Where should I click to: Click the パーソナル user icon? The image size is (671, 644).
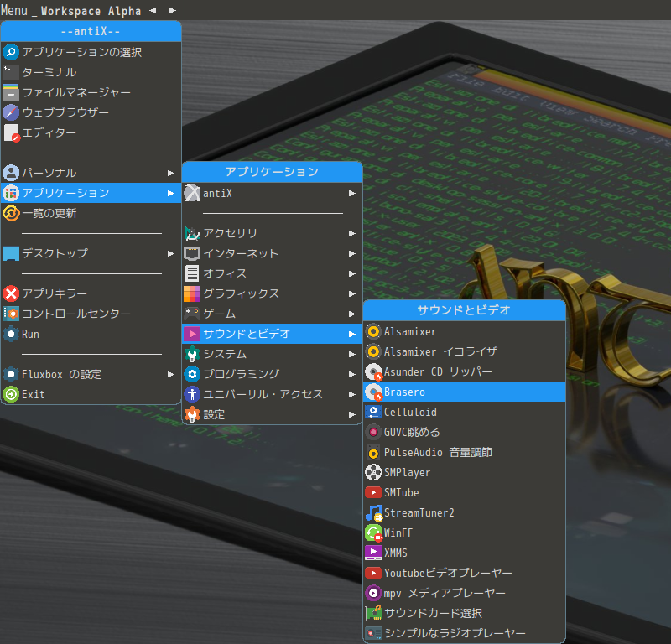pyautogui.click(x=11, y=173)
